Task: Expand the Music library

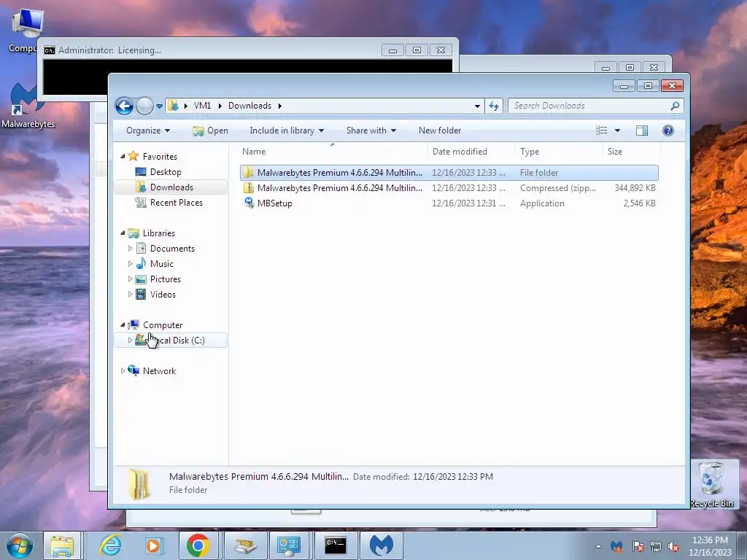Action: point(130,263)
